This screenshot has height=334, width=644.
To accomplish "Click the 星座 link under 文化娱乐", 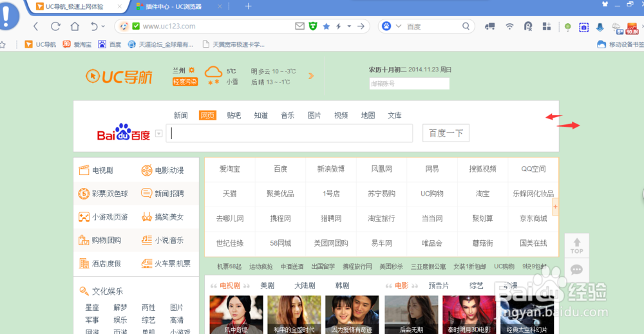I will tap(92, 308).
